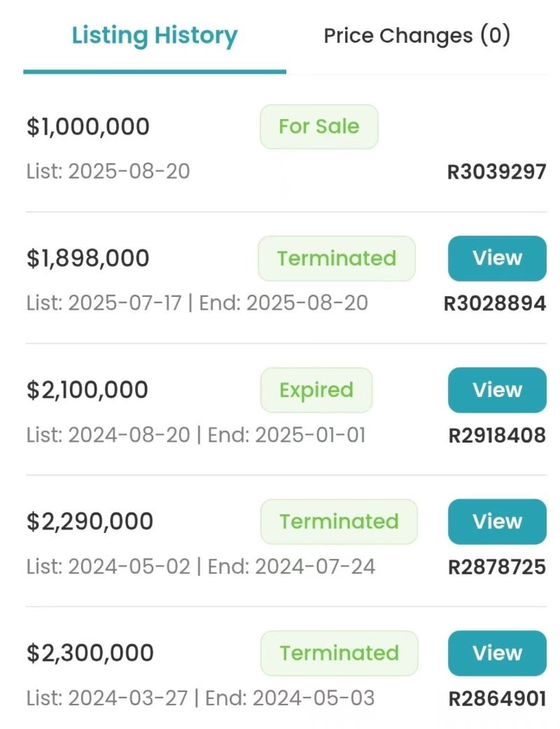560x729 pixels.
Task: Open View for the $2,300,000 listing
Action: [x=497, y=653]
